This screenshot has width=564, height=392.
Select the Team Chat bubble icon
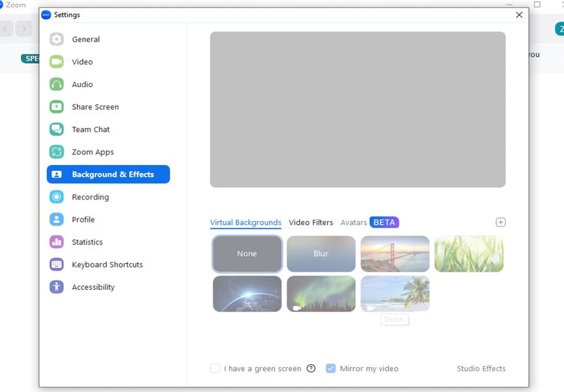tap(57, 129)
